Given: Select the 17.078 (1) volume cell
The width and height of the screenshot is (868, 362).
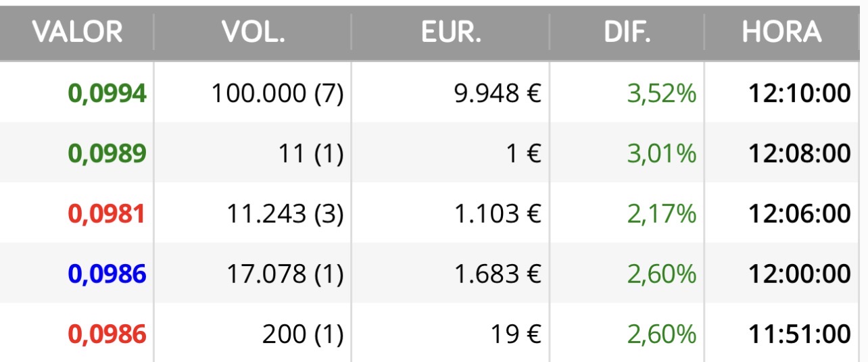Looking at the screenshot, I should 285,274.
